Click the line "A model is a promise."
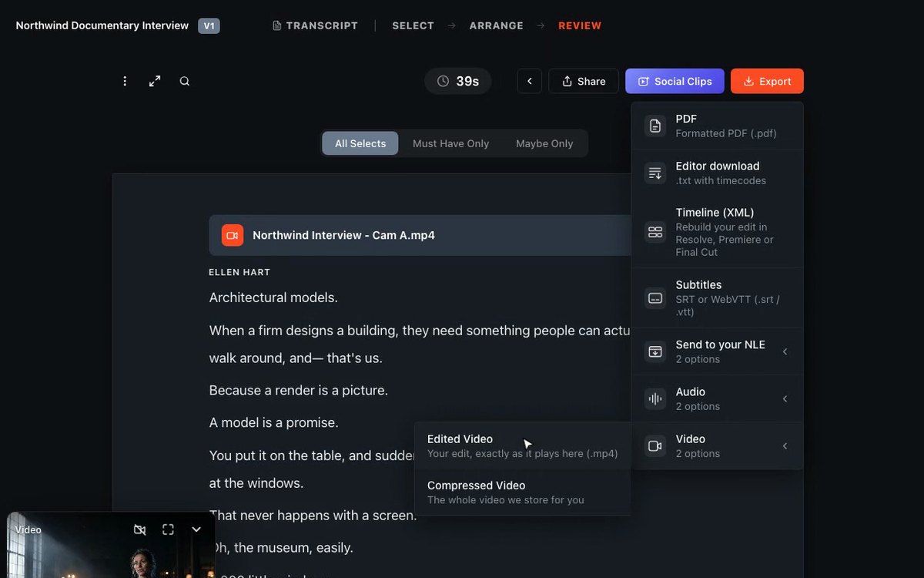This screenshot has width=924, height=578. (273, 422)
